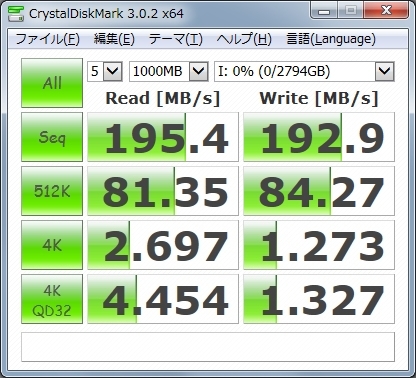Click the Seq write result 192.9
The image size is (416, 378).
pos(319,137)
